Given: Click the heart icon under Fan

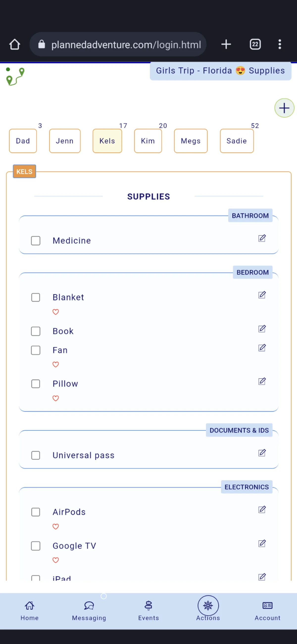Looking at the screenshot, I should pyautogui.click(x=55, y=364).
